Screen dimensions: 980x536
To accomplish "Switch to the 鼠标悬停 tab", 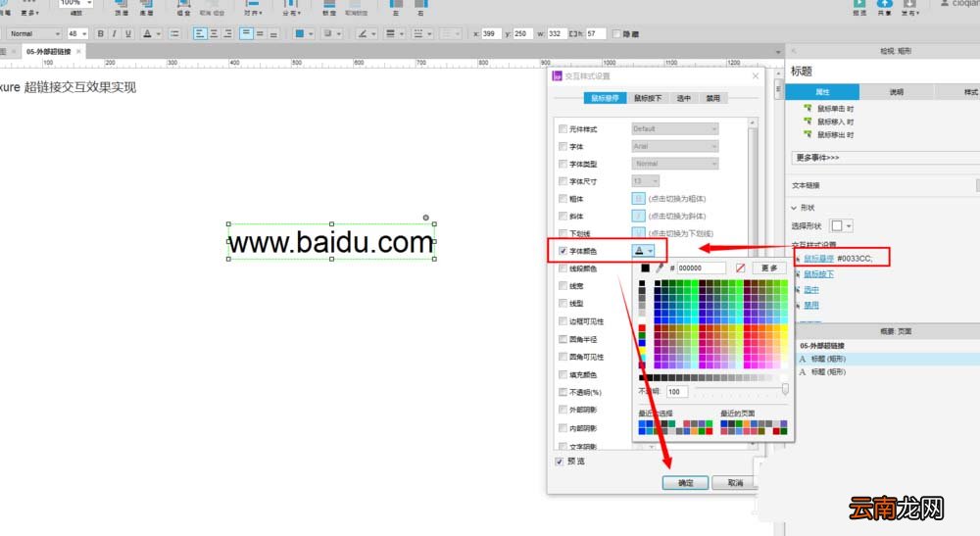I will [x=605, y=98].
